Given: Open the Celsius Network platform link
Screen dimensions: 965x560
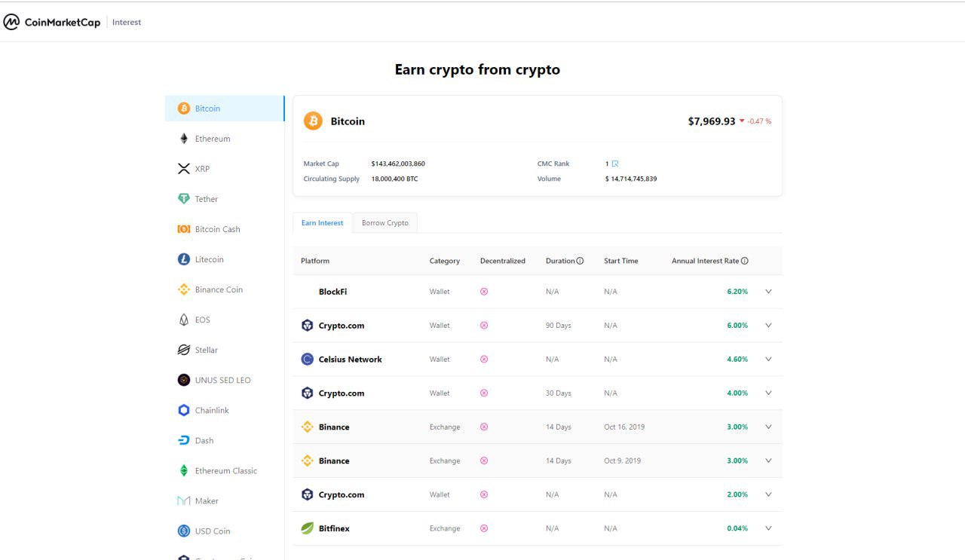Looking at the screenshot, I should point(351,360).
